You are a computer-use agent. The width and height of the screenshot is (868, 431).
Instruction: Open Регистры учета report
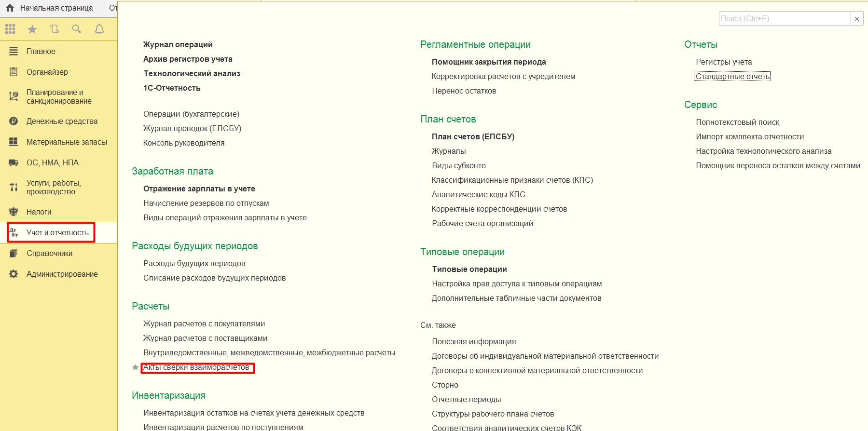point(724,62)
